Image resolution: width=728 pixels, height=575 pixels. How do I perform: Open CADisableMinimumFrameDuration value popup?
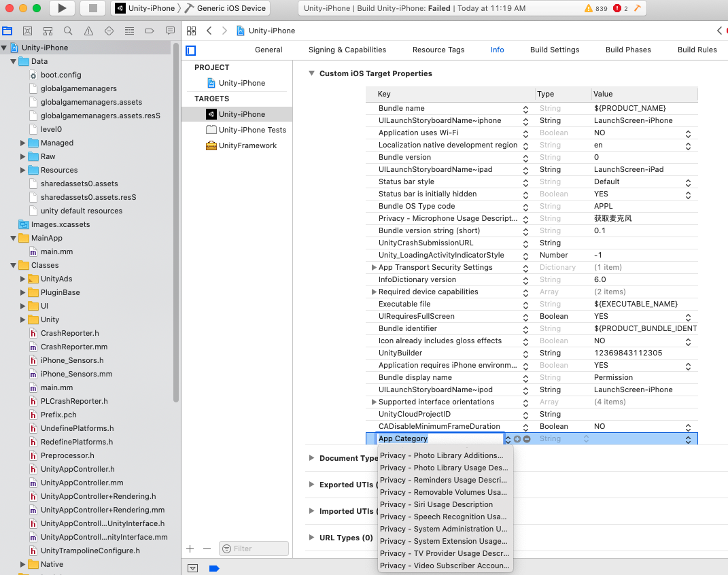688,427
